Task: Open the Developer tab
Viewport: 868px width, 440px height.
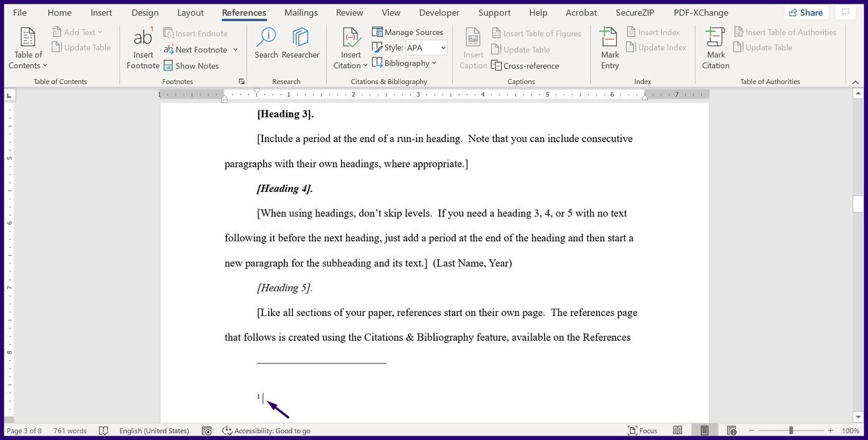Action: 439,12
